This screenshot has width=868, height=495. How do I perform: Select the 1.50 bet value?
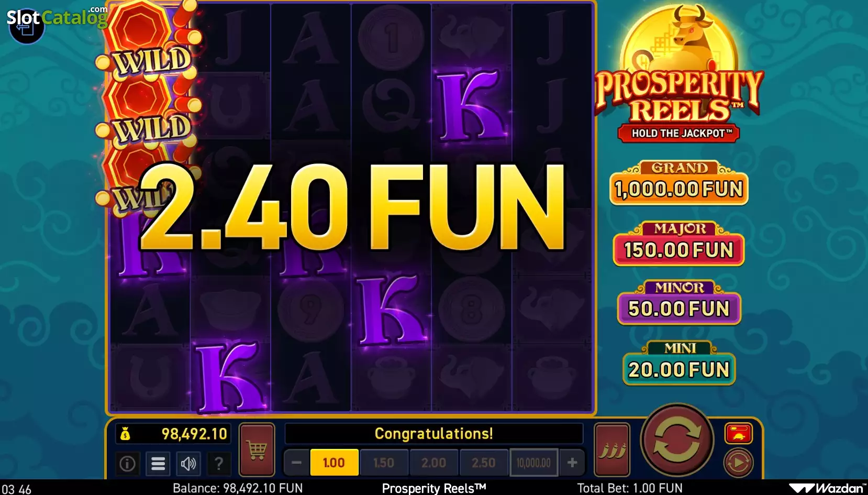[384, 463]
